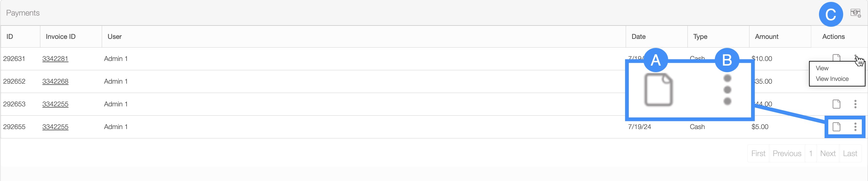This screenshot has width=868, height=181.
Task: Open the three-dot actions menu for payment 292653
Action: click(855, 104)
